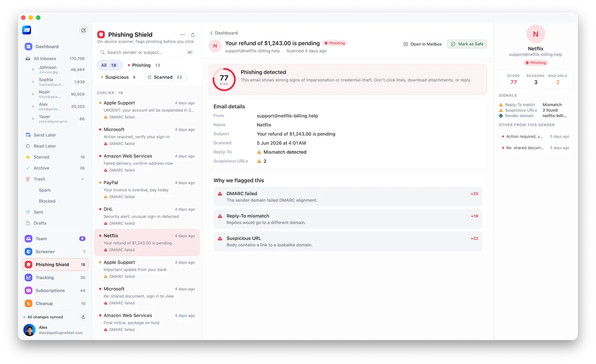Select Johnson inbox account
The height and width of the screenshot is (364, 596).
(x=58, y=70)
